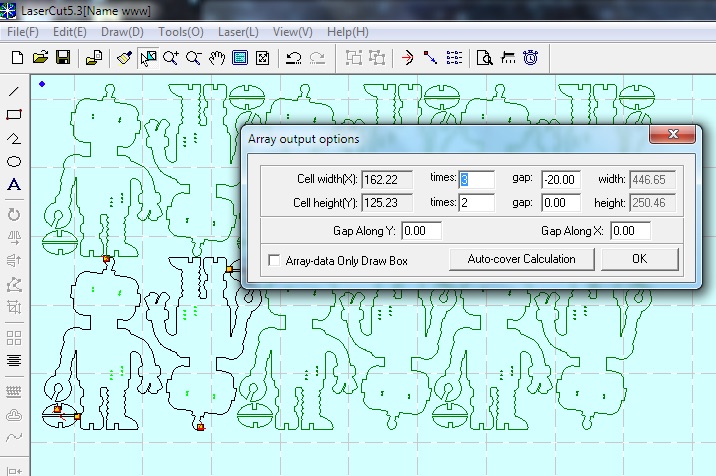
Task: Click the blue node path edit icon
Action: [430, 58]
